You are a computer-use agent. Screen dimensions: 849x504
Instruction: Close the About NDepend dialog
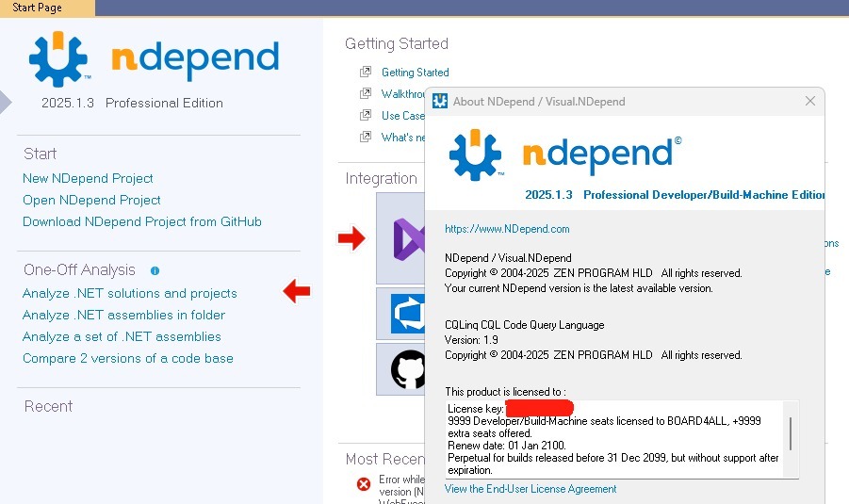point(810,101)
